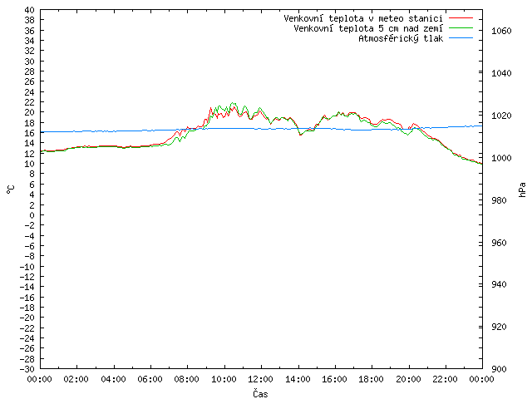The height and width of the screenshot is (399, 532).
Task: Click the right axis unit label 'hPa'
Action: (522, 190)
